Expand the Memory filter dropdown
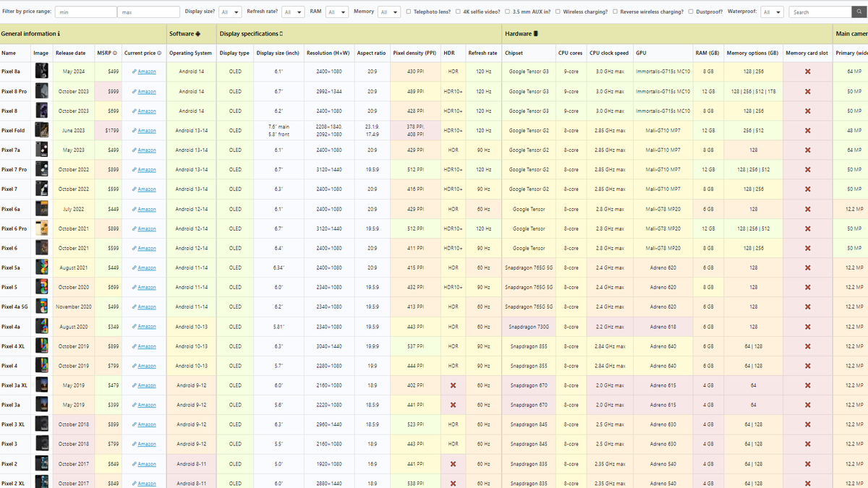 pyautogui.click(x=389, y=12)
